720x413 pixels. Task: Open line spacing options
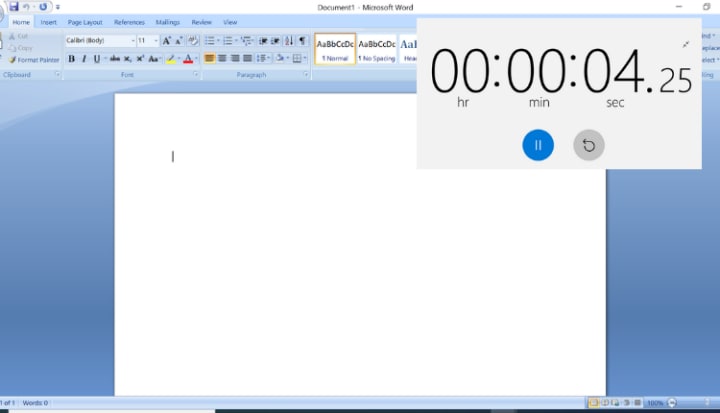(263, 58)
